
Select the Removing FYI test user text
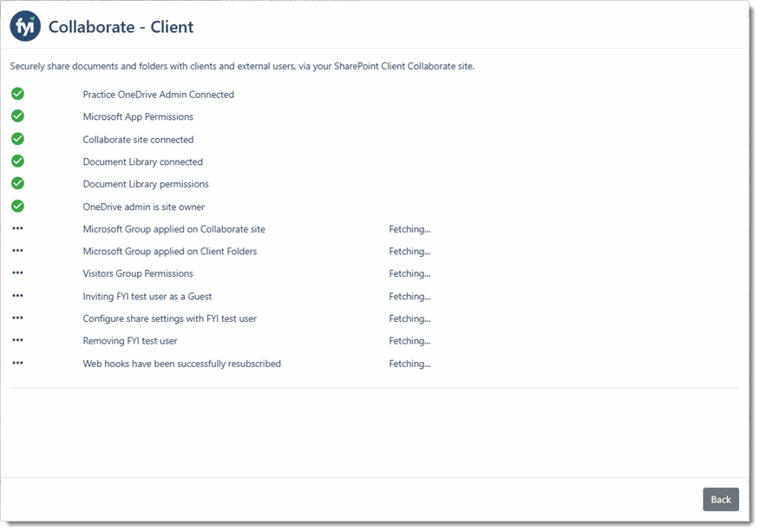point(130,341)
